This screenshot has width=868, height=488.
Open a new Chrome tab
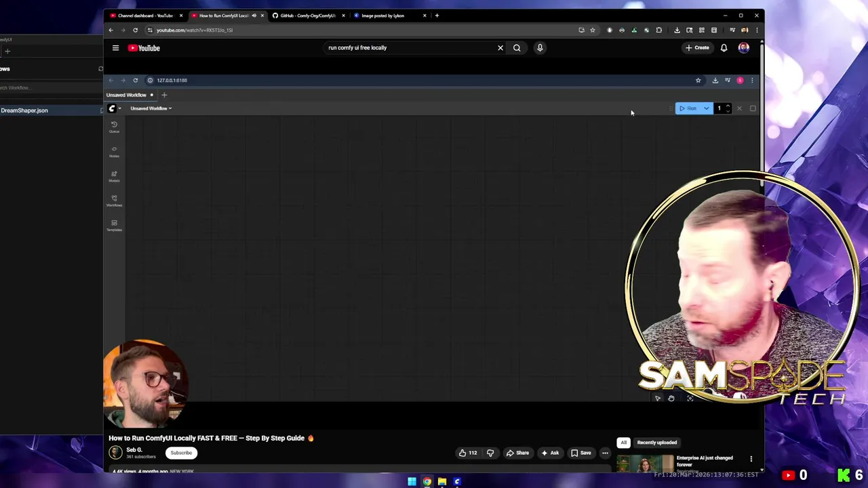437,16
